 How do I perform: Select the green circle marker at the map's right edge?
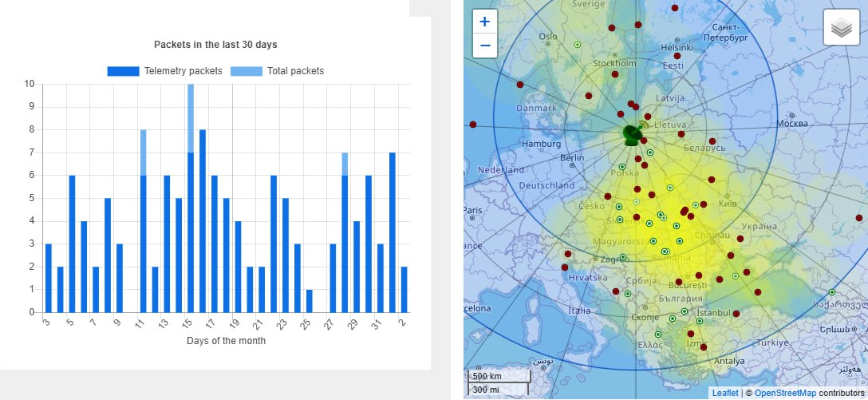(832, 292)
